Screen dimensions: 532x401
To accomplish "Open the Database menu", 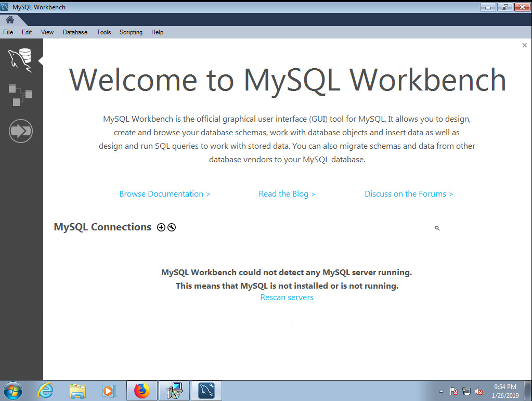I will click(x=75, y=32).
